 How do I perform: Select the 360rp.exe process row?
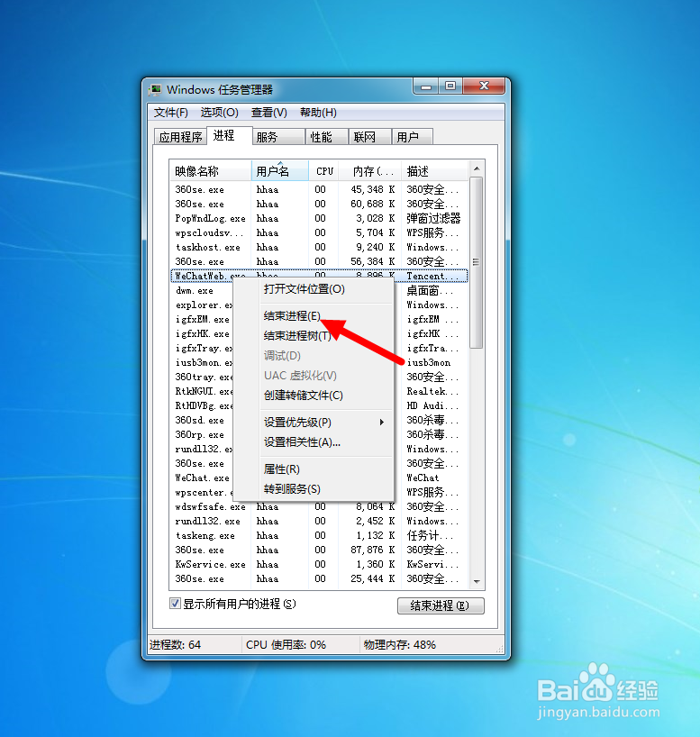click(x=319, y=435)
